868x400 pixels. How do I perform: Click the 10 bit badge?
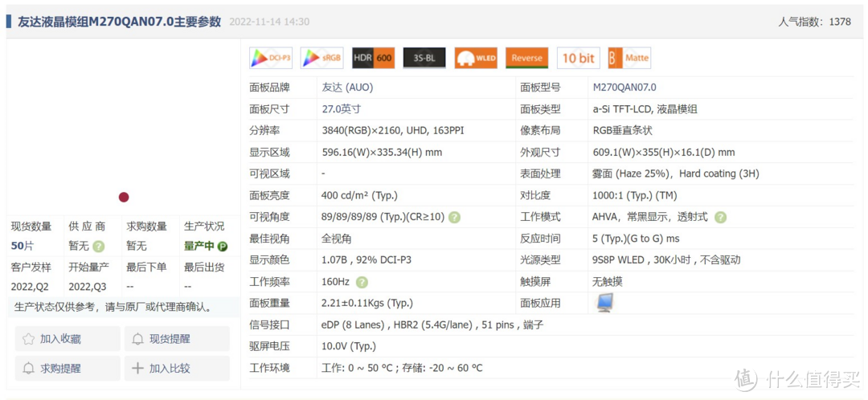click(579, 58)
